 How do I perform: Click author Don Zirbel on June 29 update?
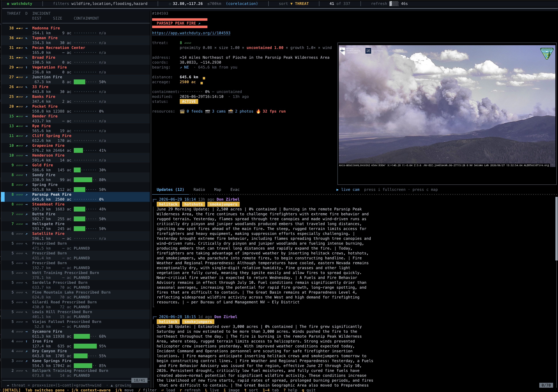(x=228, y=199)
